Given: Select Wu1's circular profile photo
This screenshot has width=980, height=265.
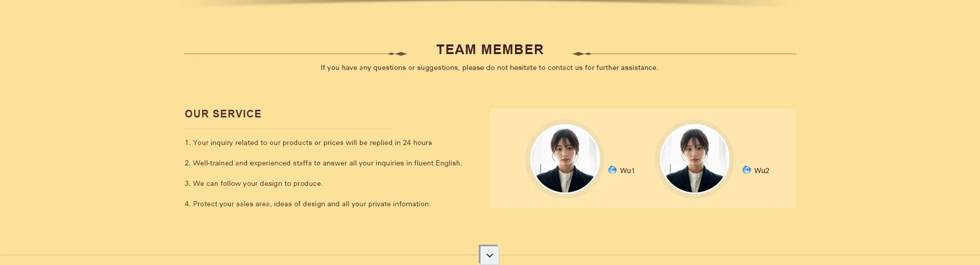Looking at the screenshot, I should 565,159.
